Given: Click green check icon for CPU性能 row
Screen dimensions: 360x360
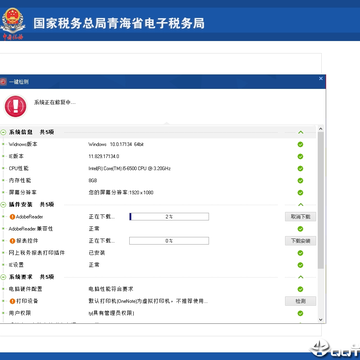Looking at the screenshot, I should tap(300, 168).
